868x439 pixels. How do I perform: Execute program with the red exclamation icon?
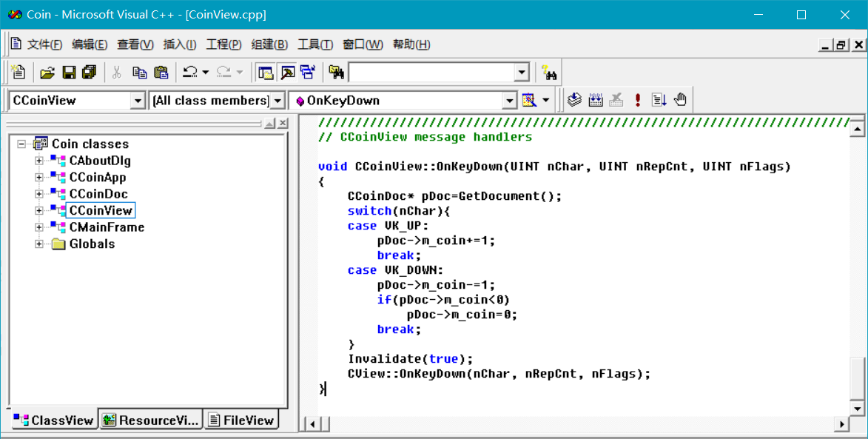[x=638, y=100]
